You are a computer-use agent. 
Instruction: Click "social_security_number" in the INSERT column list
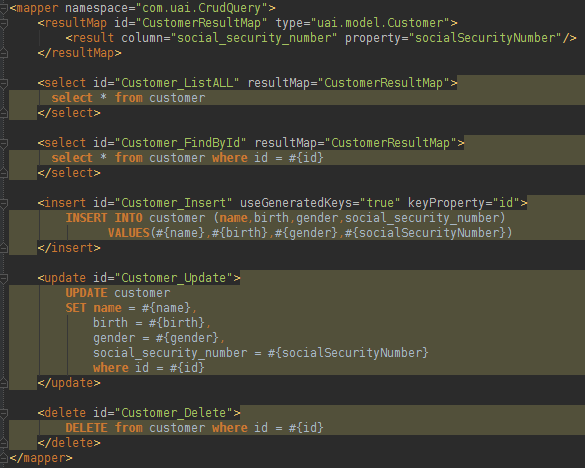tap(422, 218)
